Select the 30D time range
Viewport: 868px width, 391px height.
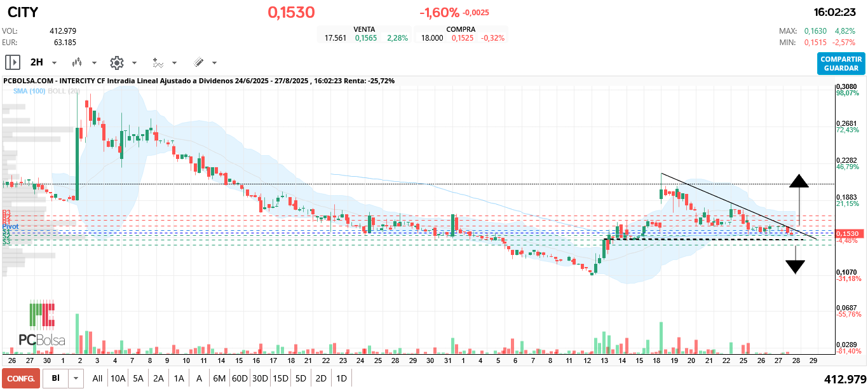coord(260,378)
